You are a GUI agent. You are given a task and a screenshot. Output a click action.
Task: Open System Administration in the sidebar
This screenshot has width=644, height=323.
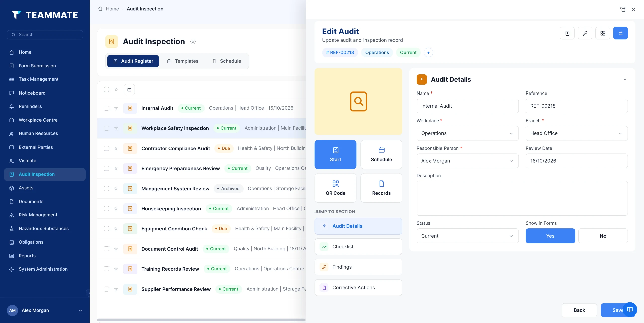(x=45, y=269)
